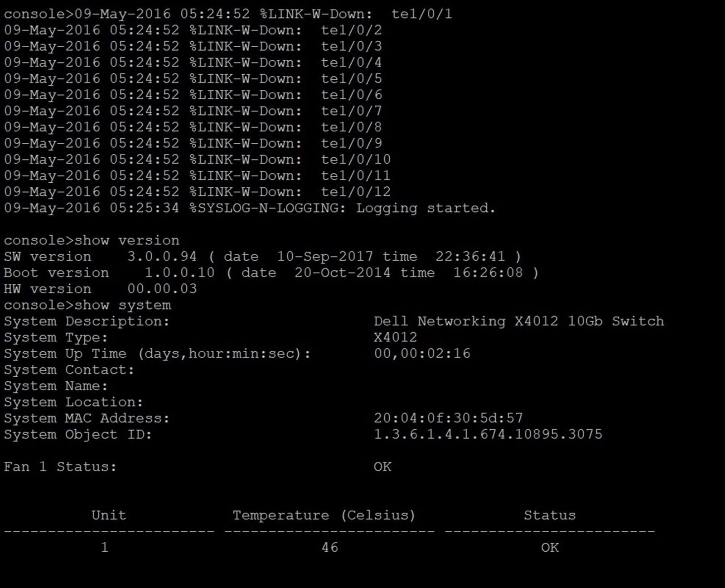725x588 pixels.
Task: Click the system description 'Dell Networking X4012 10Gb Switch'
Action: [519, 321]
